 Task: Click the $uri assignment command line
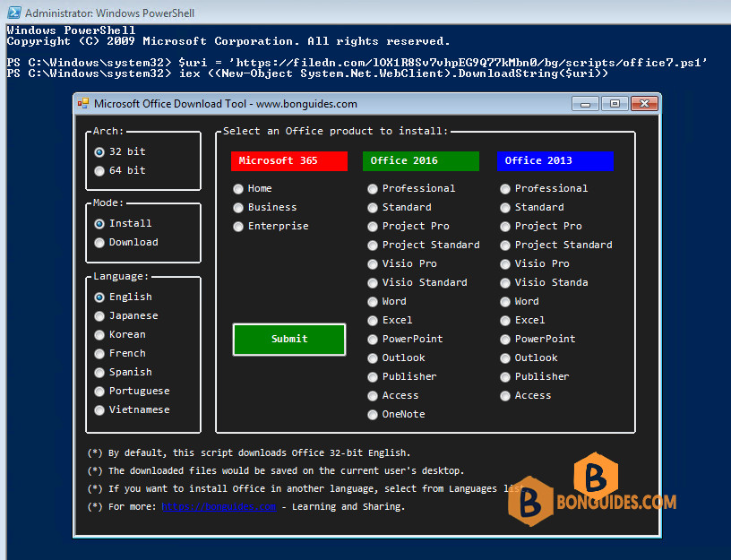[x=357, y=63]
